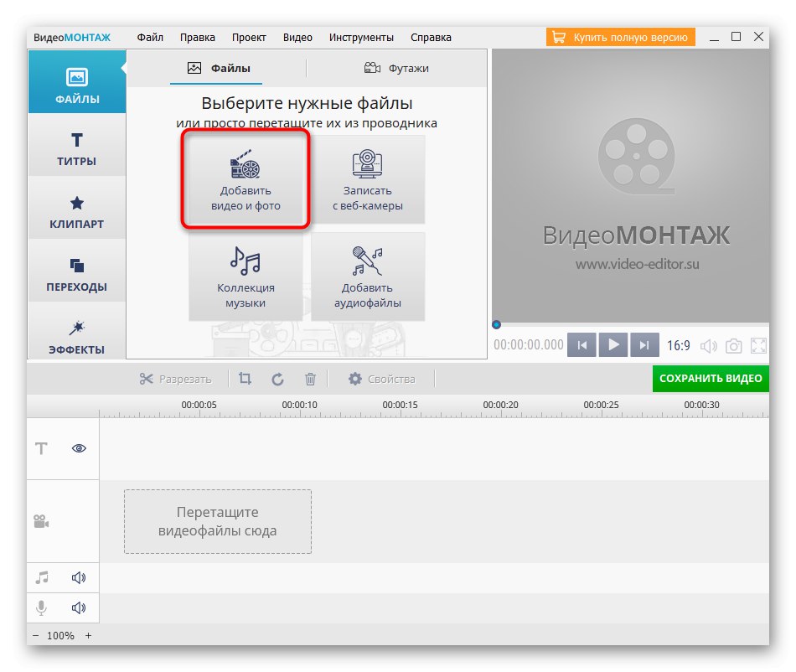Switch to the Файлы tab

[x=219, y=68]
